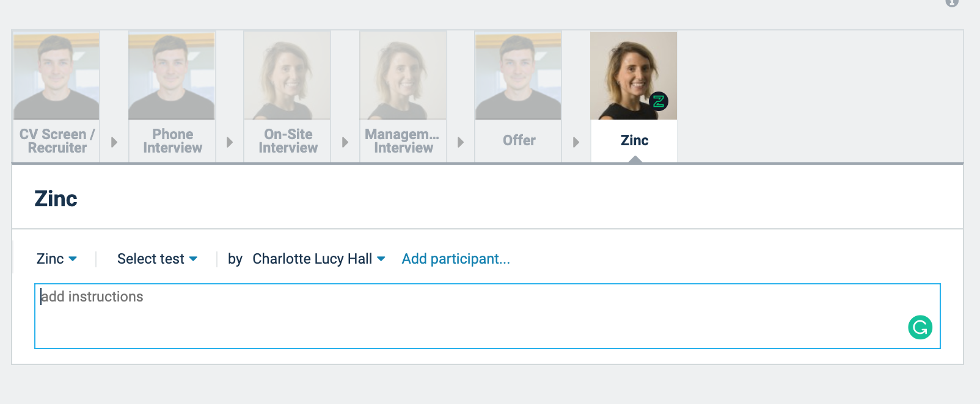Go to the Offer stage tab
This screenshot has width=980, height=404.
[519, 141]
